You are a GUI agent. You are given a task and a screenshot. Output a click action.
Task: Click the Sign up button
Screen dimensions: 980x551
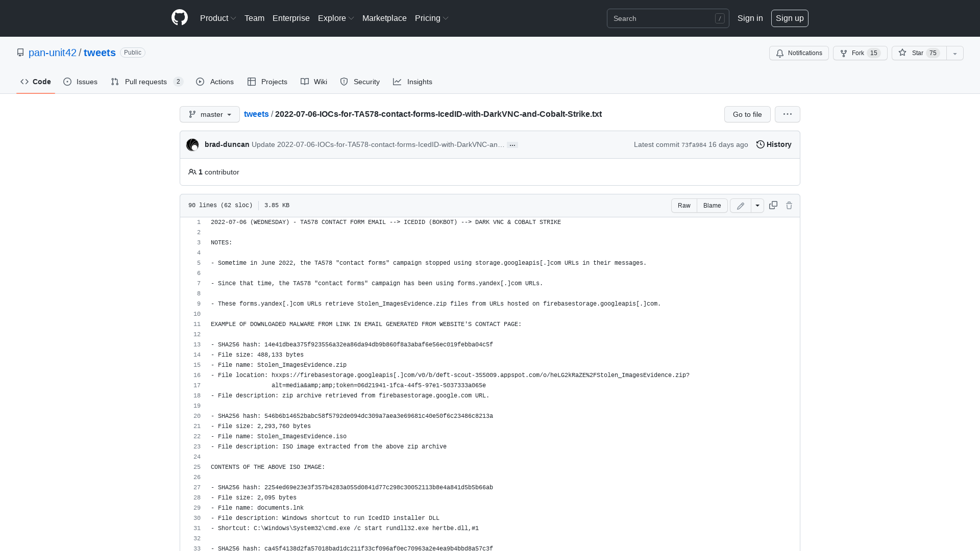click(790, 18)
